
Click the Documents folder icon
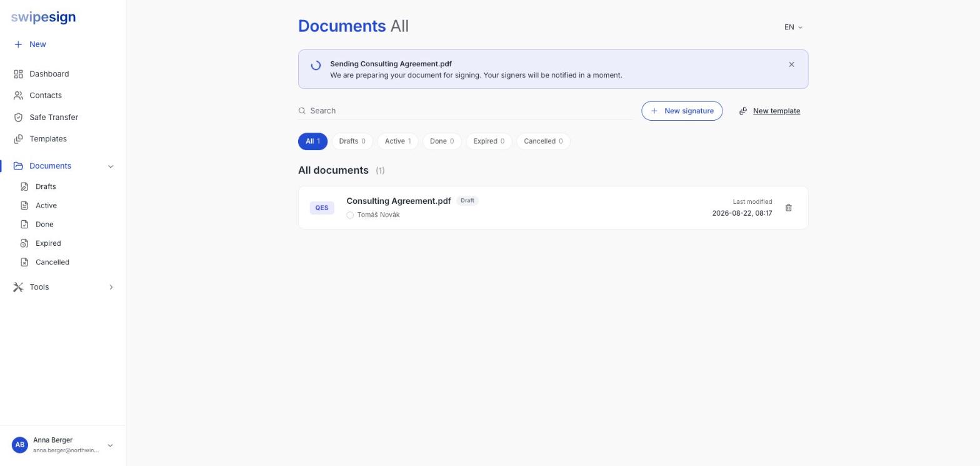(x=18, y=166)
